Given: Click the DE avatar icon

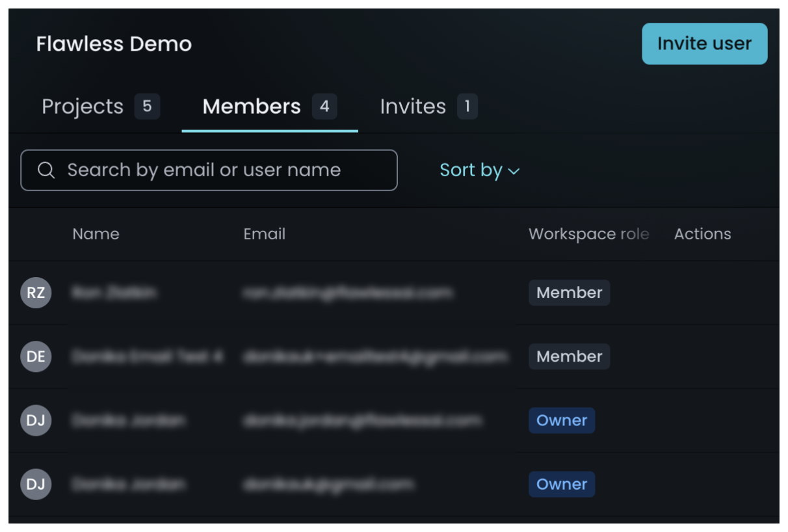Looking at the screenshot, I should pyautogui.click(x=36, y=356).
